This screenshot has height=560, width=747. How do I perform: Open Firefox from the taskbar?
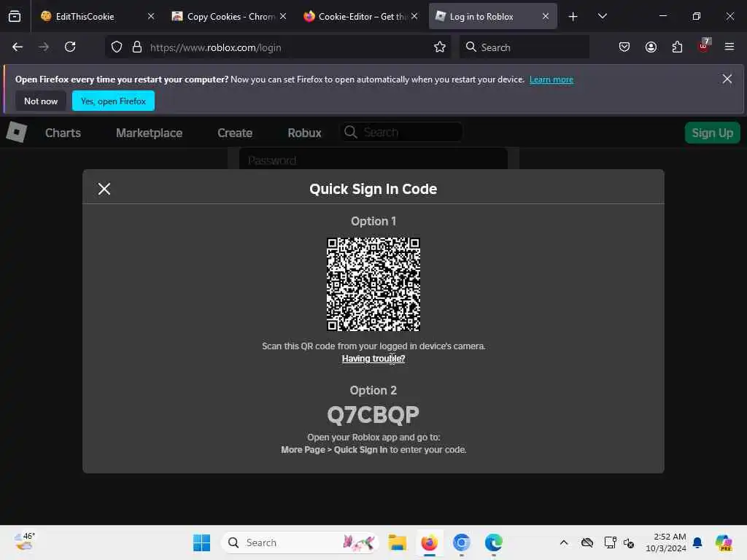pyautogui.click(x=429, y=542)
